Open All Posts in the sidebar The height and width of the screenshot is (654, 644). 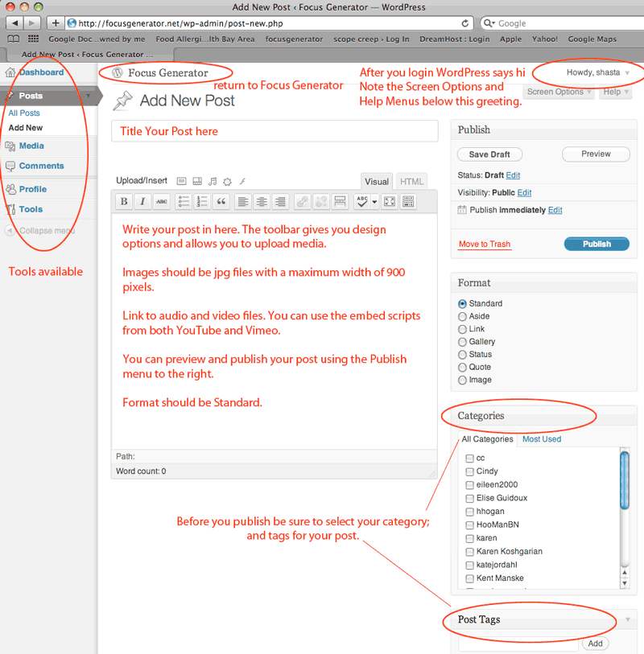point(24,113)
